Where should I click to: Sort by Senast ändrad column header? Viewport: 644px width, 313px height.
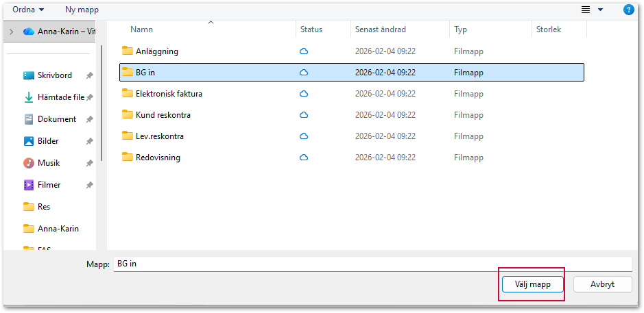pyautogui.click(x=381, y=29)
